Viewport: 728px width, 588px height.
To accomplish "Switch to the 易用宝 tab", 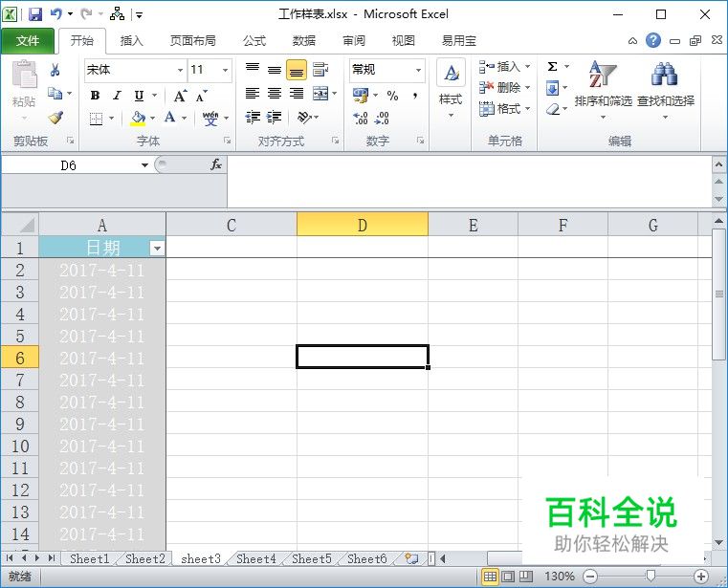I will [459, 41].
